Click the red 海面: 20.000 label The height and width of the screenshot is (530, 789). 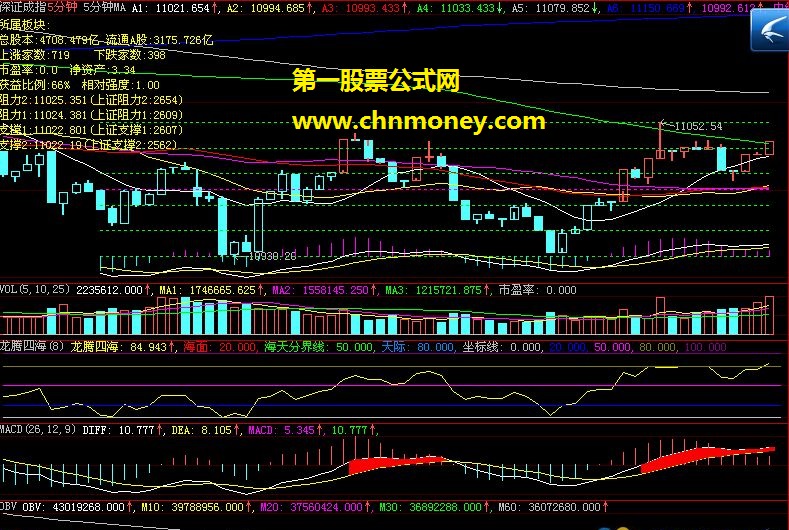(x=219, y=347)
